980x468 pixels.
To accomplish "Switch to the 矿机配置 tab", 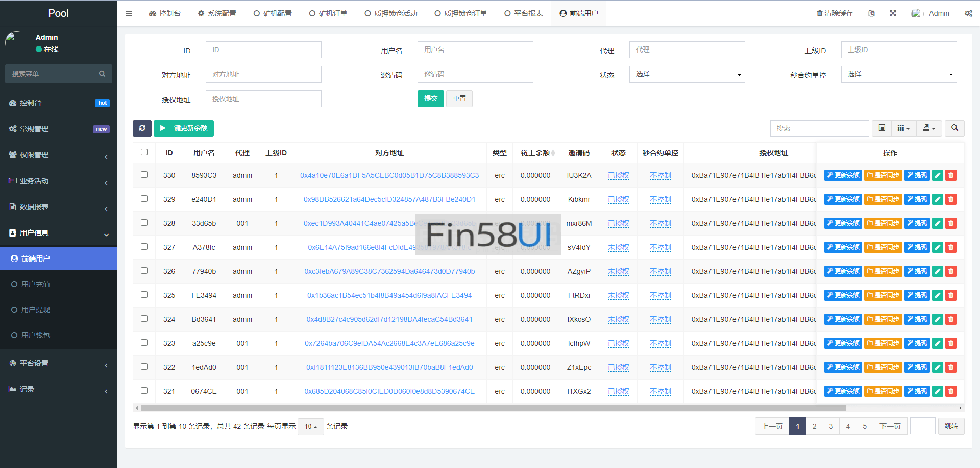I will tap(273, 13).
